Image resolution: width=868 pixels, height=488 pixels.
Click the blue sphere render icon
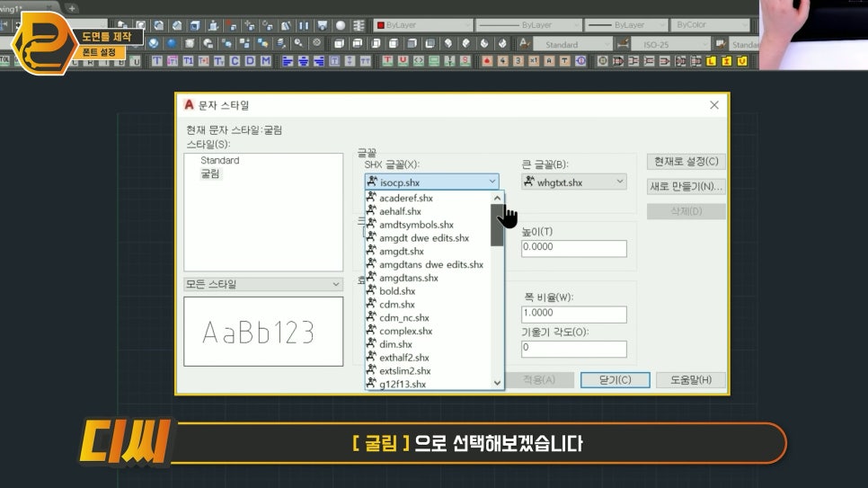click(172, 43)
